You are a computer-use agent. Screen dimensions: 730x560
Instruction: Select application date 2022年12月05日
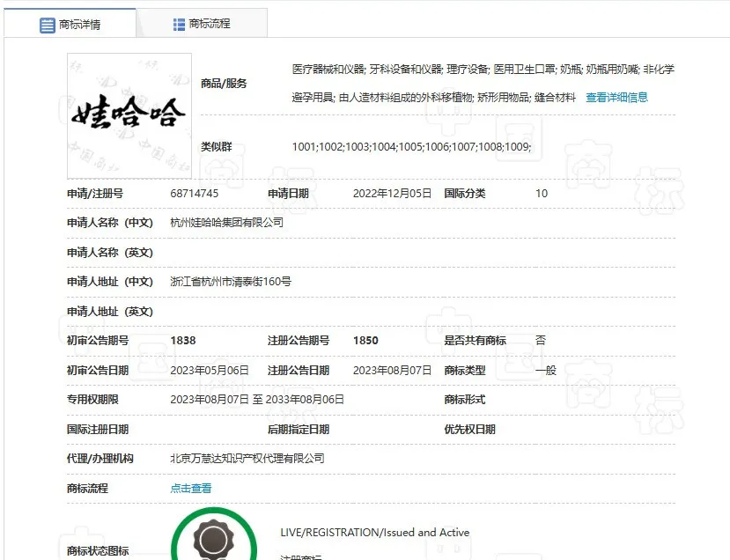pyautogui.click(x=392, y=193)
